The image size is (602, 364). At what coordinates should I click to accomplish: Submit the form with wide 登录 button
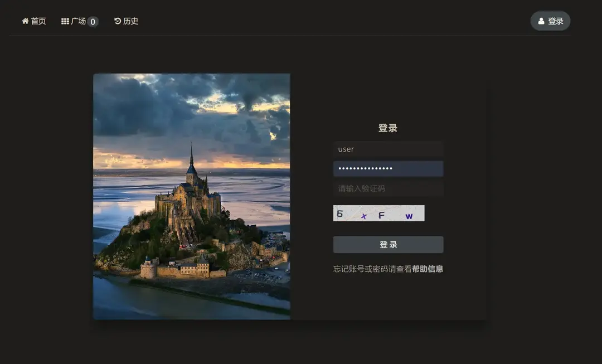388,245
